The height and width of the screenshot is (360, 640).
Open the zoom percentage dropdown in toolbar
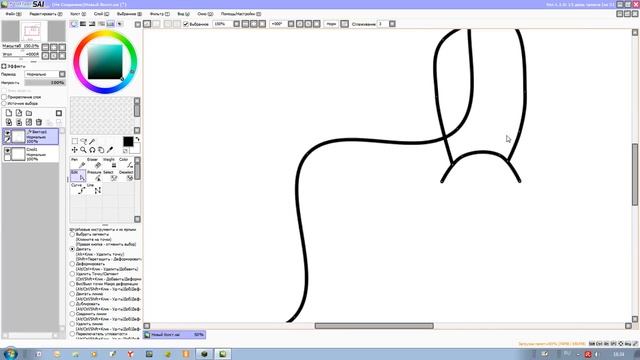[x=236, y=24]
